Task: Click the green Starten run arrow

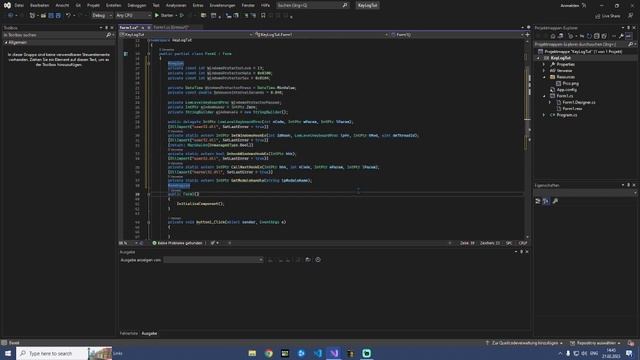Action: click(x=157, y=16)
